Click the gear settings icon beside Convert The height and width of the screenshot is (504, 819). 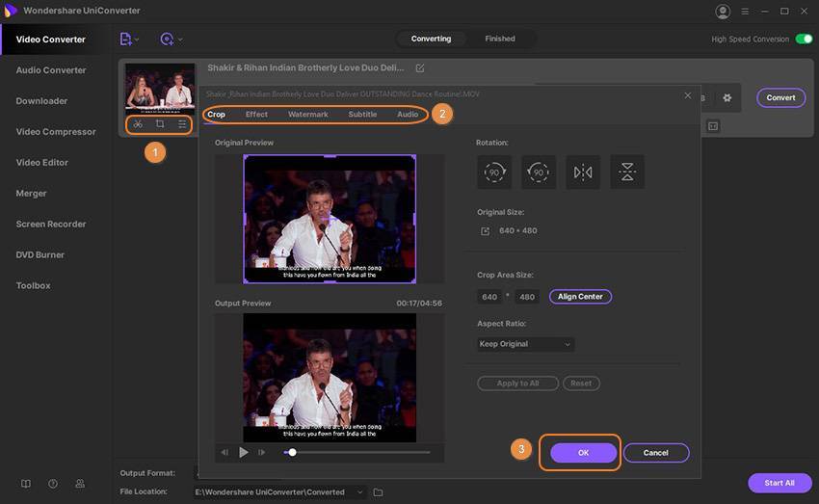coord(727,97)
